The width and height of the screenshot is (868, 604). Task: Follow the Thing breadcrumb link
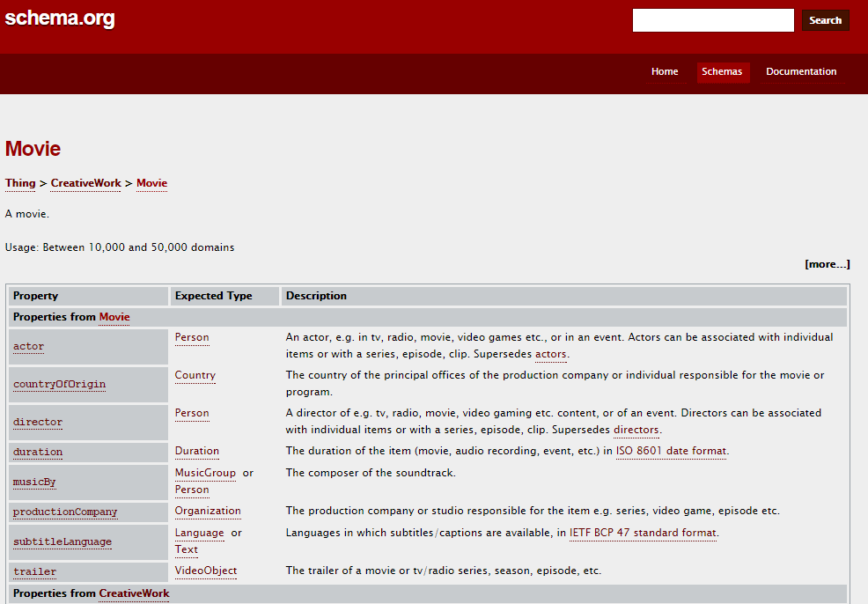click(20, 183)
